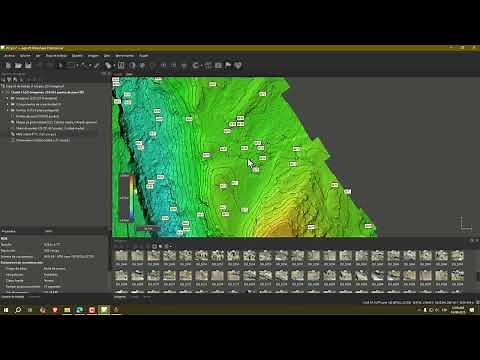This screenshot has width=480, height=360.
Task: Click the highlighted region crop toolbar icon
Action: click(121, 65)
